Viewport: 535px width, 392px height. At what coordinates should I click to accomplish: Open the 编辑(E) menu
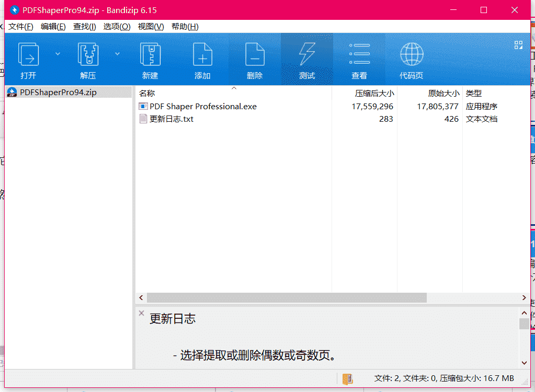[x=53, y=27]
